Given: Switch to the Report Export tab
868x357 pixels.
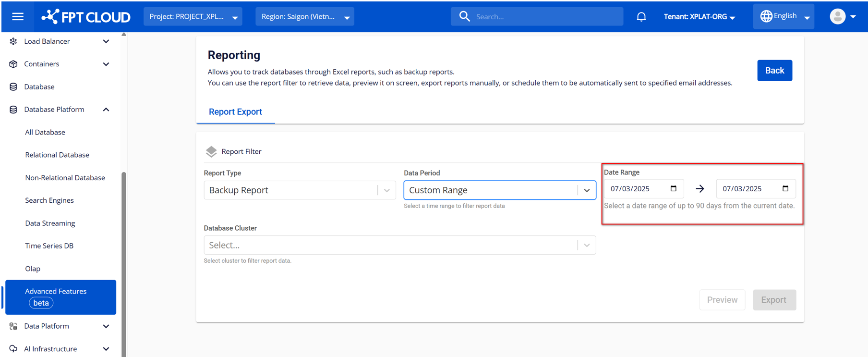Looking at the screenshot, I should [x=235, y=112].
